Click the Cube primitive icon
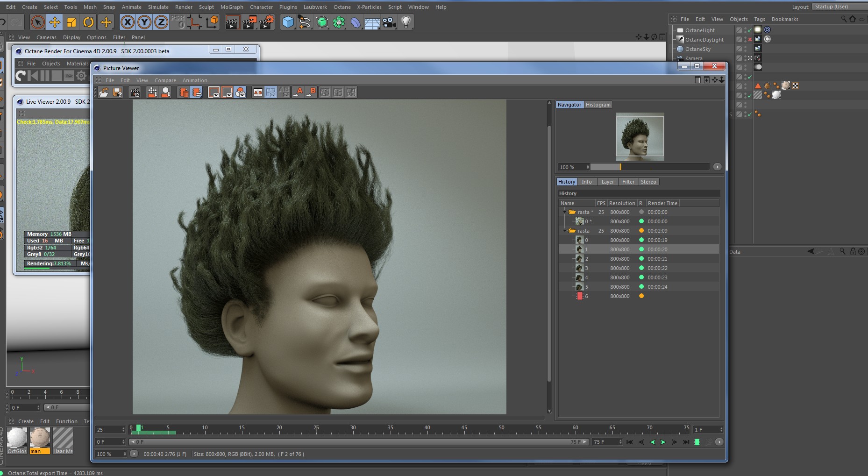Screen dimensions: 868x476 (288, 22)
